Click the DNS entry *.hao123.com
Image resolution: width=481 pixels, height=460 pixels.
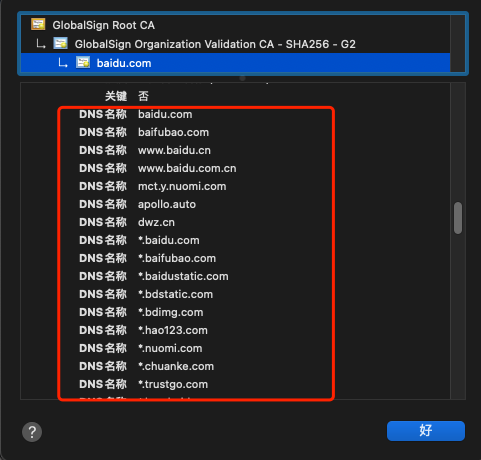coord(173,330)
